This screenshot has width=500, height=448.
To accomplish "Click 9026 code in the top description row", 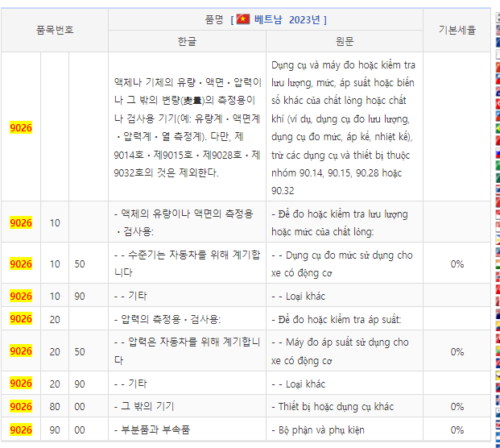I will click(x=21, y=127).
